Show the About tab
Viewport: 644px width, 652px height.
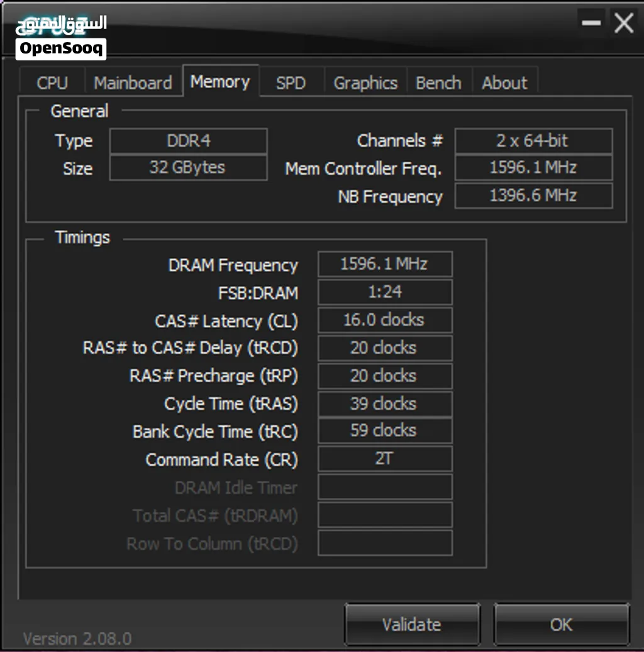[x=505, y=82]
